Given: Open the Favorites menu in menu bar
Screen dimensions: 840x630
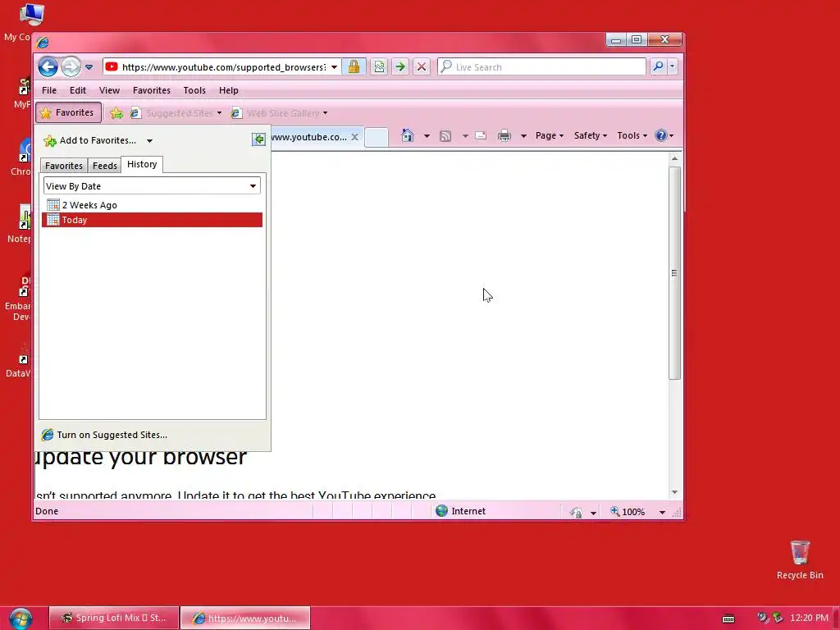Looking at the screenshot, I should click(x=152, y=90).
